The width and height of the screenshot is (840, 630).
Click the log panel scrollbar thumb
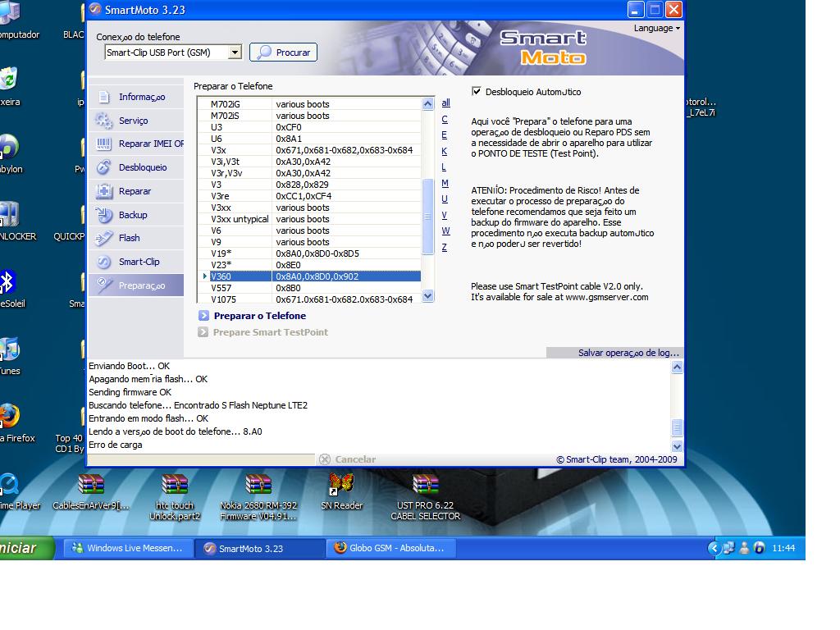[x=677, y=427]
